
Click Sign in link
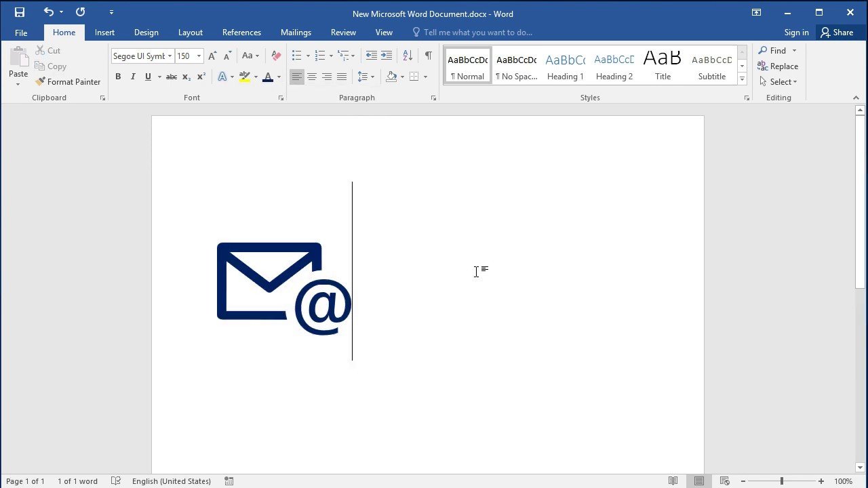(x=796, y=33)
